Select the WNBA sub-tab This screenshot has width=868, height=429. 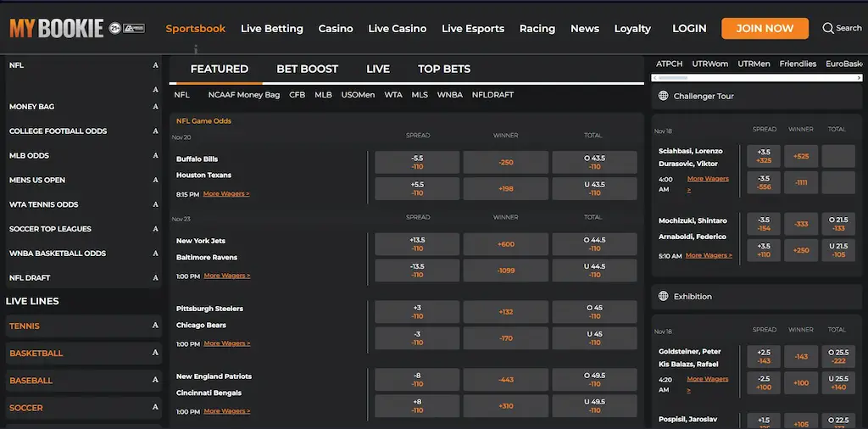pyautogui.click(x=450, y=95)
